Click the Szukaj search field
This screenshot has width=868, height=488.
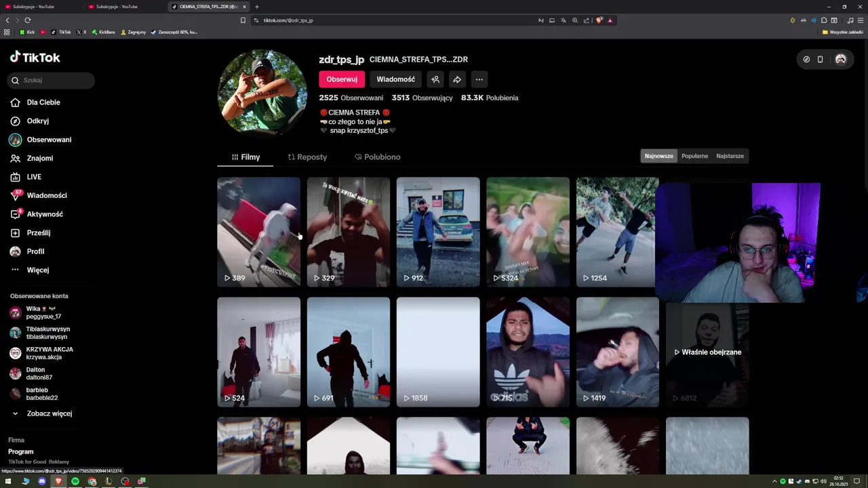51,80
